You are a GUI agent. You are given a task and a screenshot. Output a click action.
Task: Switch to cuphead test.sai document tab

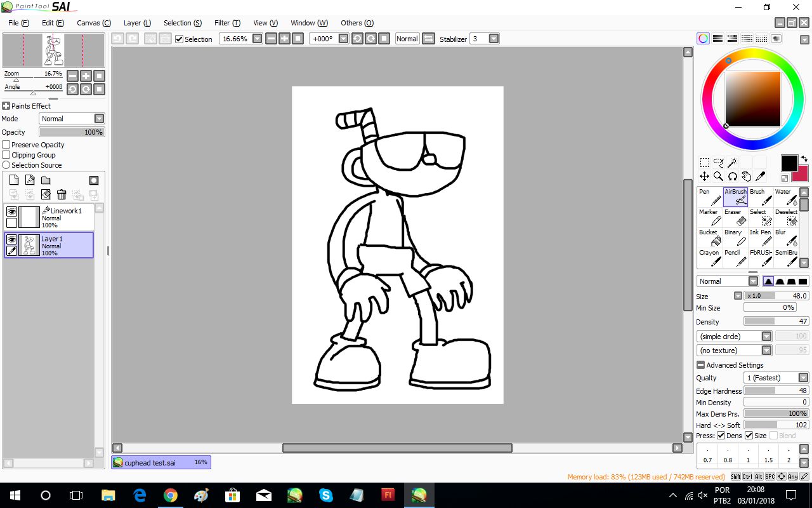pos(161,462)
